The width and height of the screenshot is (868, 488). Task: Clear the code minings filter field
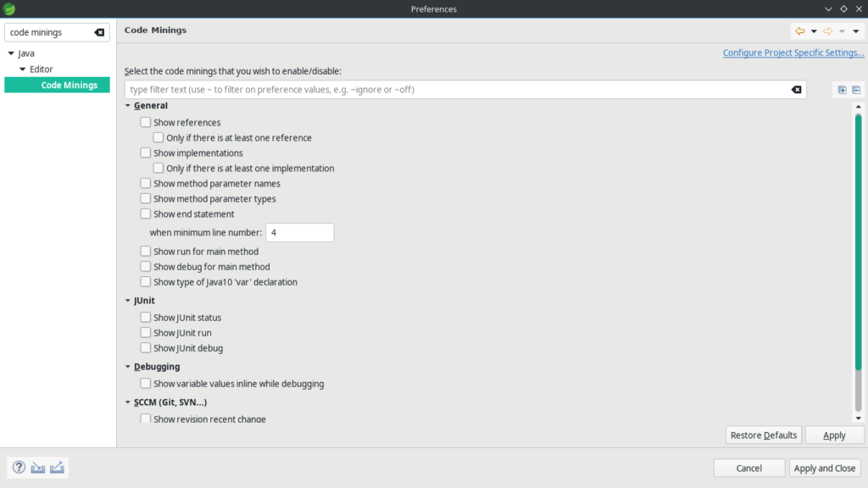[x=796, y=90]
